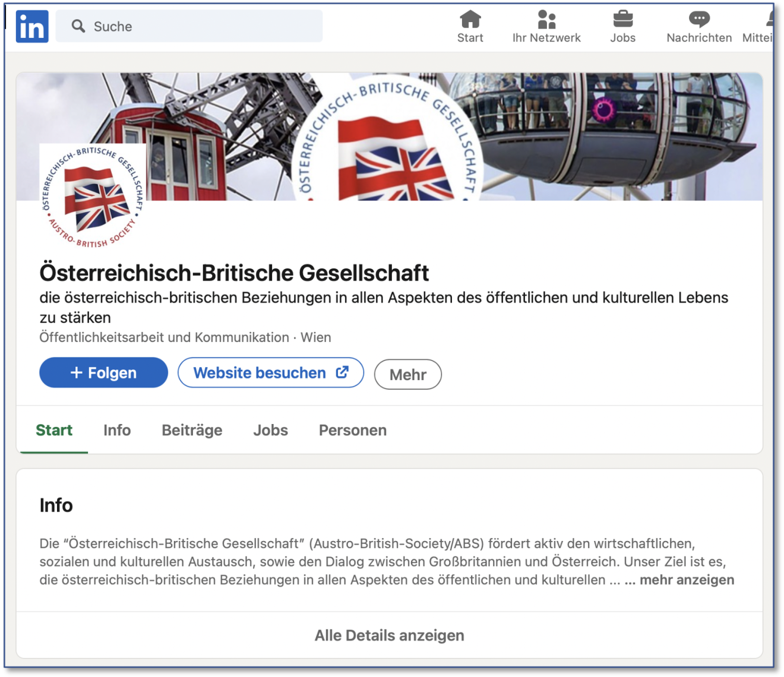Click the company logo profile picture
The width and height of the screenshot is (784, 677).
[93, 197]
